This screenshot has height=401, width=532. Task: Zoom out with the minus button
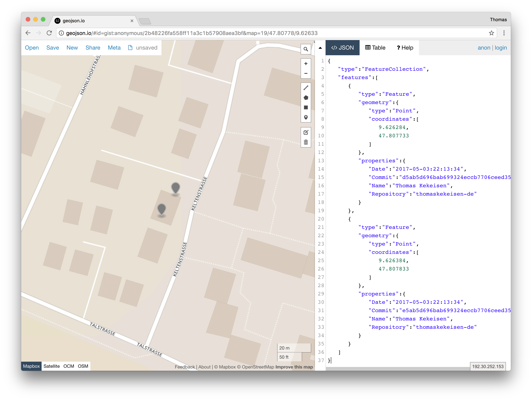(x=306, y=73)
